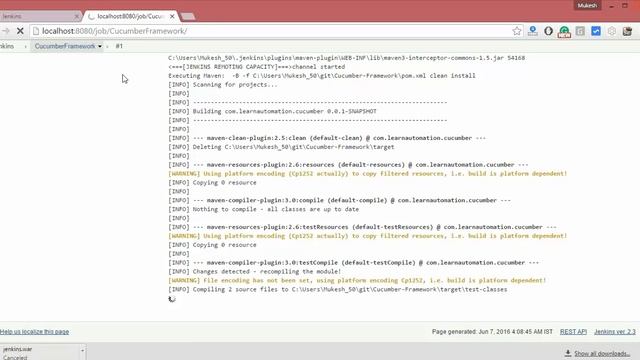Click 'Changes detected - recompiling the module!' line
This screenshot has width=640, height=360.
[x=255, y=272]
